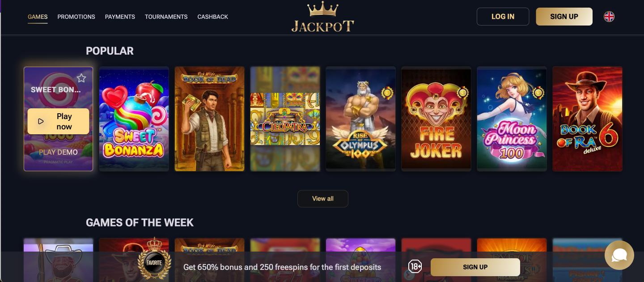Select the Cashback menu item

213,17
